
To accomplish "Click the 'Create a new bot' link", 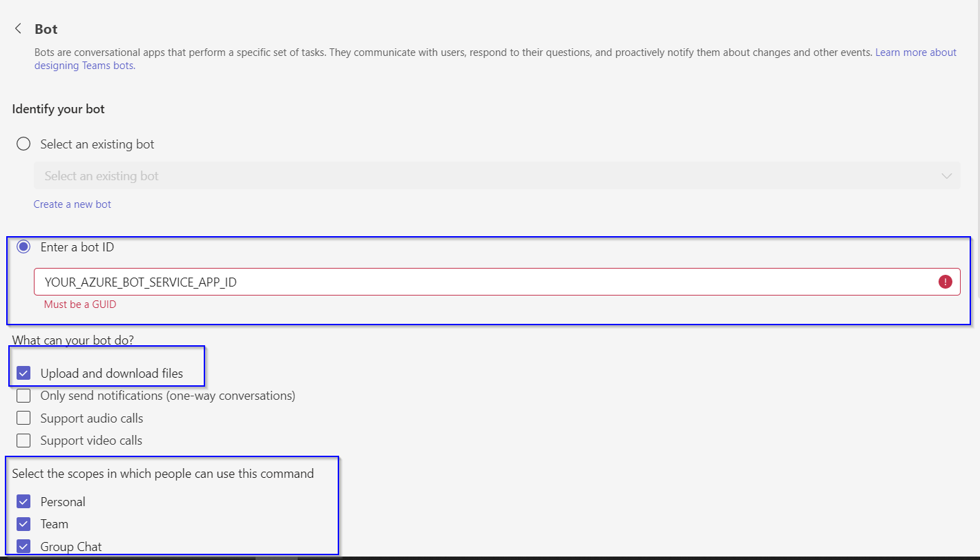I will (73, 204).
